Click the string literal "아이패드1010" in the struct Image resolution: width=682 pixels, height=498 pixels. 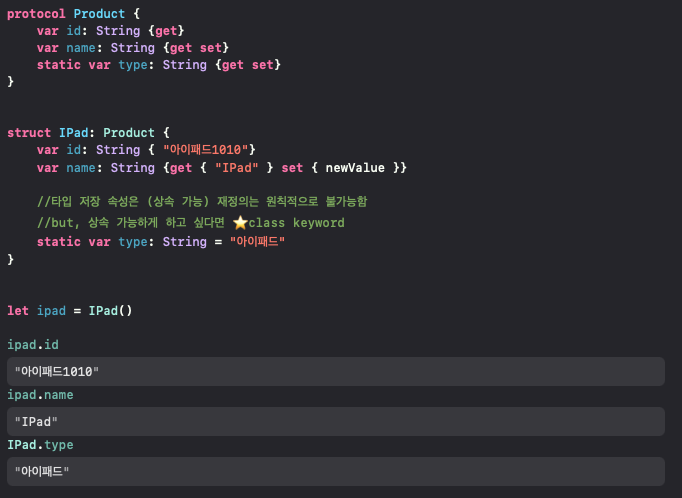[205, 150]
